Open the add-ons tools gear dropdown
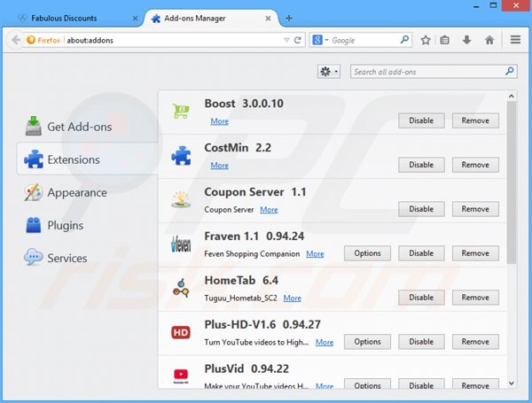Image resolution: width=532 pixels, height=403 pixels. coord(329,72)
